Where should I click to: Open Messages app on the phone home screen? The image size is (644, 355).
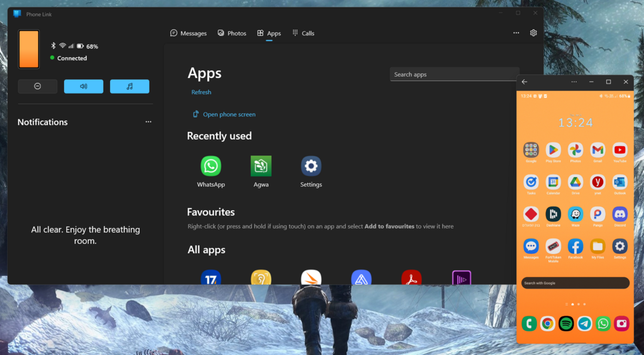(531, 246)
